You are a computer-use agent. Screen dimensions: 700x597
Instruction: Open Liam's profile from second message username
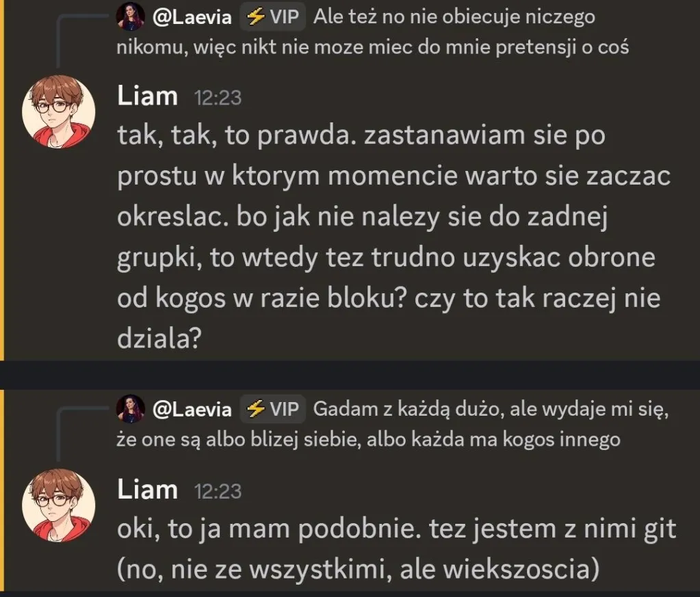(147, 490)
